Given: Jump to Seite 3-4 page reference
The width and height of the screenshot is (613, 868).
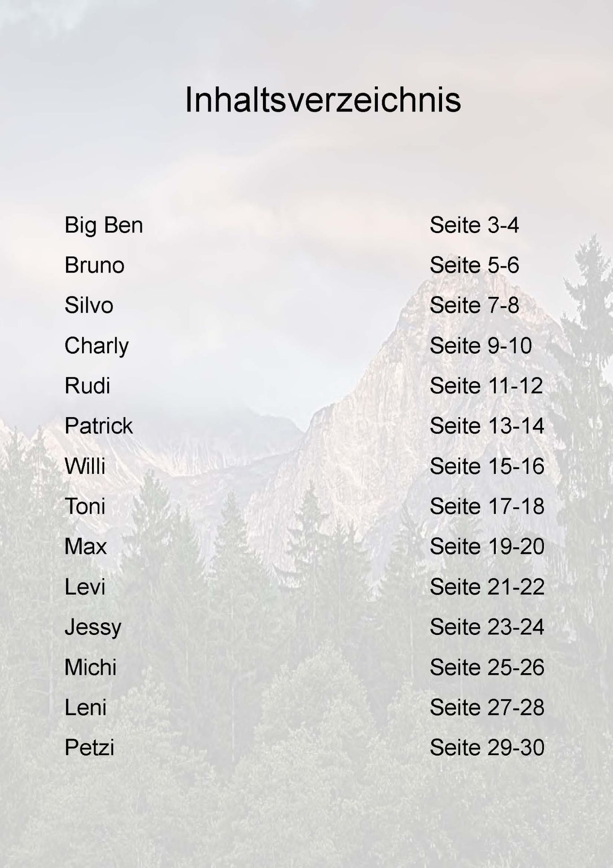Looking at the screenshot, I should 474,225.
